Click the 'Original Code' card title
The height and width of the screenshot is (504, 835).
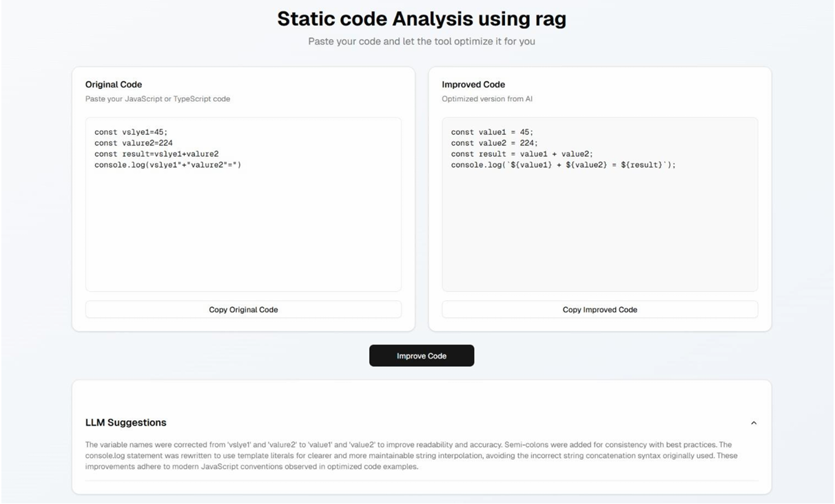coord(114,85)
